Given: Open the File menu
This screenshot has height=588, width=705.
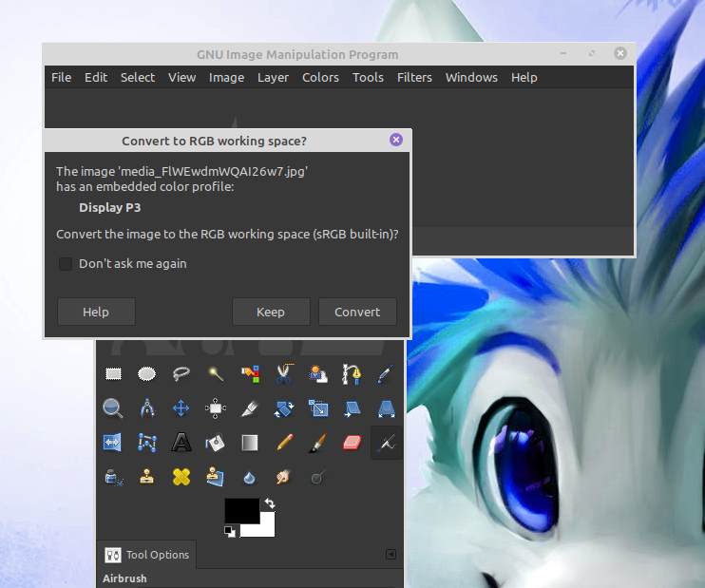Looking at the screenshot, I should [x=61, y=77].
